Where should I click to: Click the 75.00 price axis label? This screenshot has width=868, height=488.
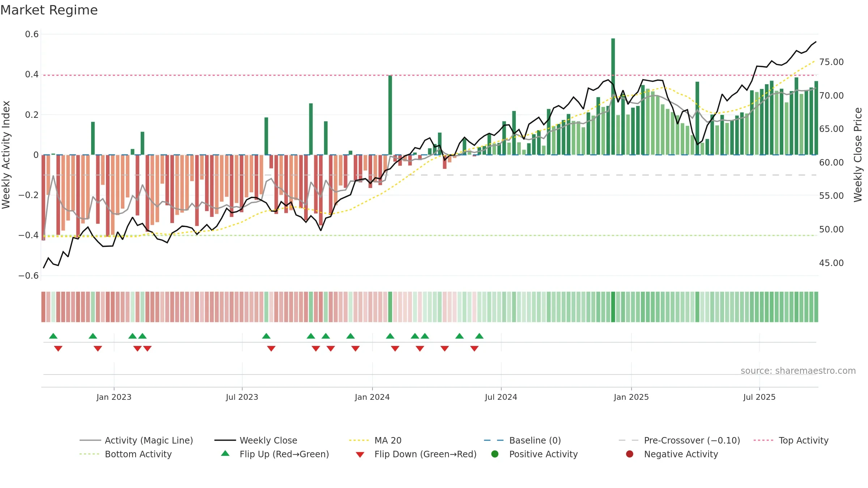[x=831, y=62]
